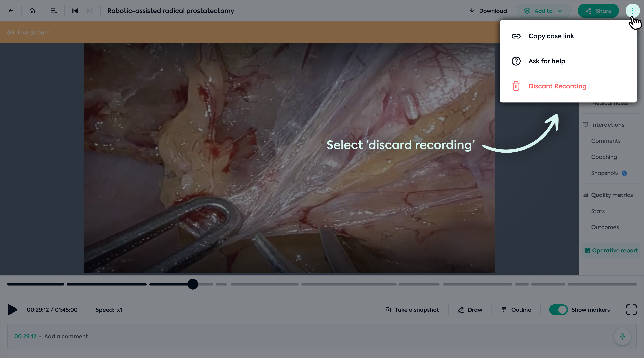
Task: Download the case video
Action: click(488, 11)
